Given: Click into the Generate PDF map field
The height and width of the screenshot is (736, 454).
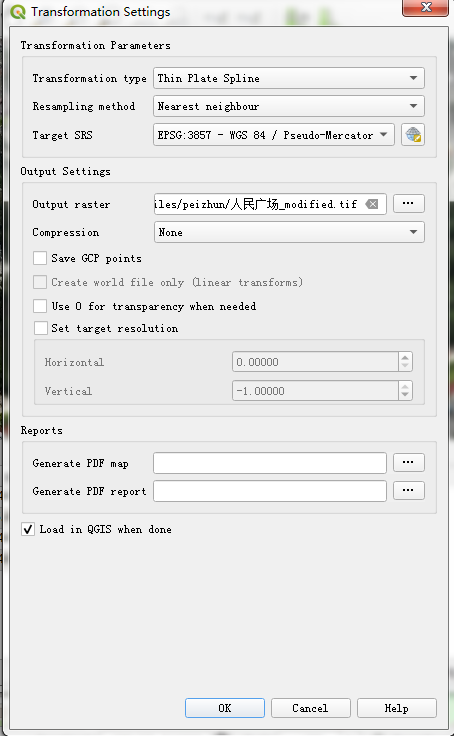Looking at the screenshot, I should [270, 463].
